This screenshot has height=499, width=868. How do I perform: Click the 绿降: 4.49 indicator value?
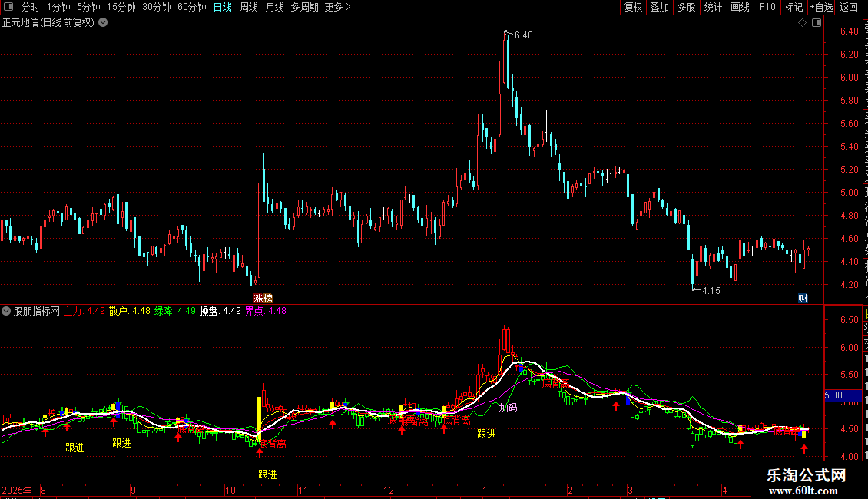coord(175,311)
